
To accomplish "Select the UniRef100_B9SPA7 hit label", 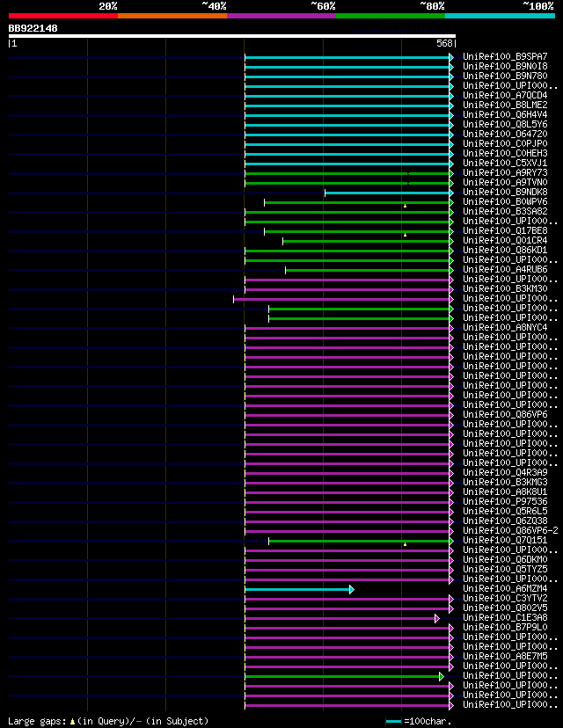I will [505, 56].
